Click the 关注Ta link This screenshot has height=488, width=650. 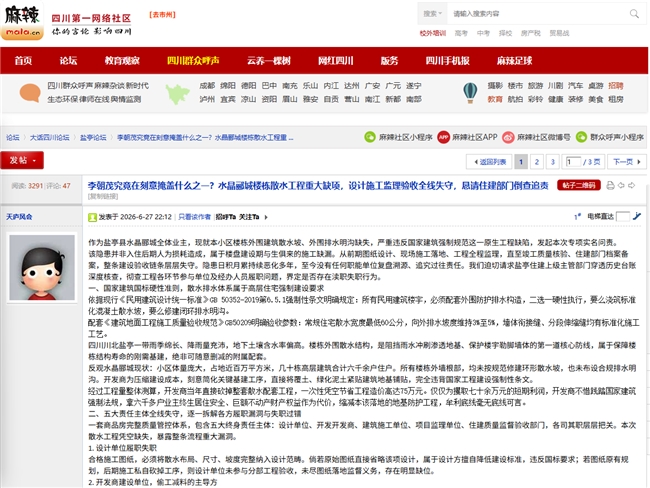[249, 217]
